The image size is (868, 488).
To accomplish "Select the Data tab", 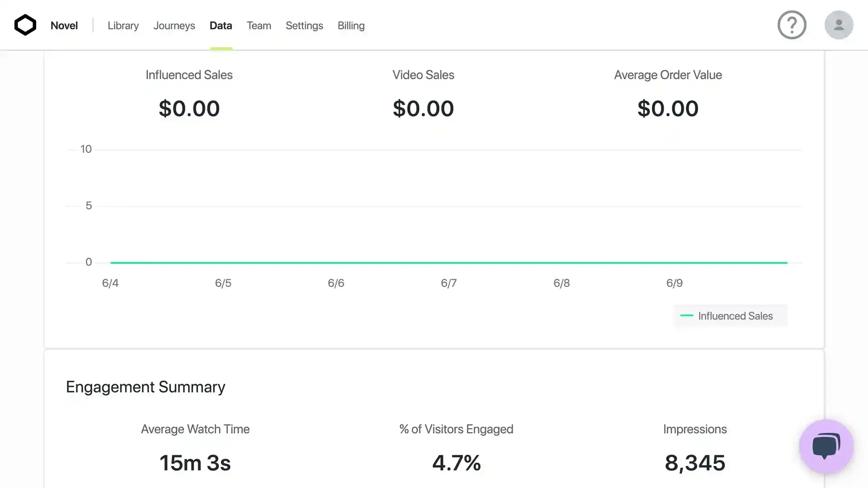I will 221,26.
